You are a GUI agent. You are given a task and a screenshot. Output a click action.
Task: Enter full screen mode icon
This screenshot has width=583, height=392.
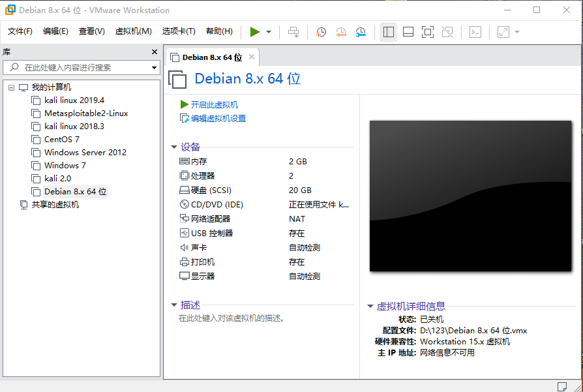click(428, 32)
